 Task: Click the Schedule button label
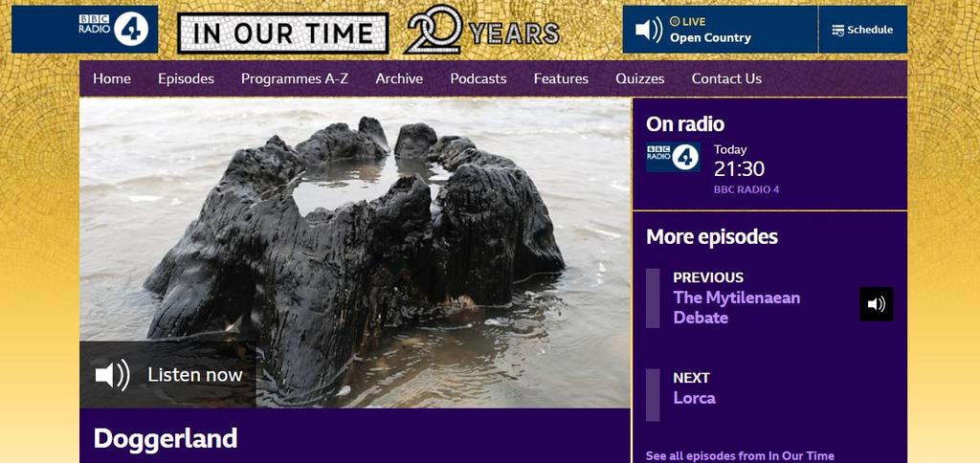coord(870,30)
